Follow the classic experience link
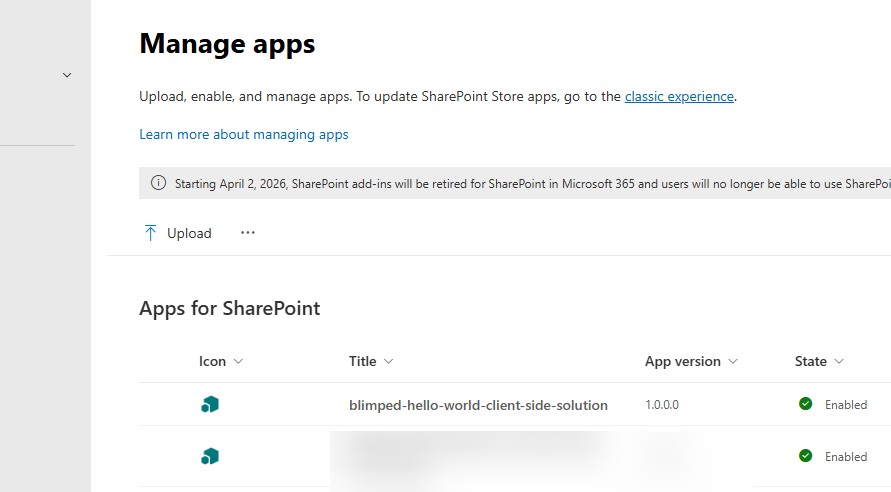Viewport: 891px width, 492px height. pyautogui.click(x=679, y=97)
